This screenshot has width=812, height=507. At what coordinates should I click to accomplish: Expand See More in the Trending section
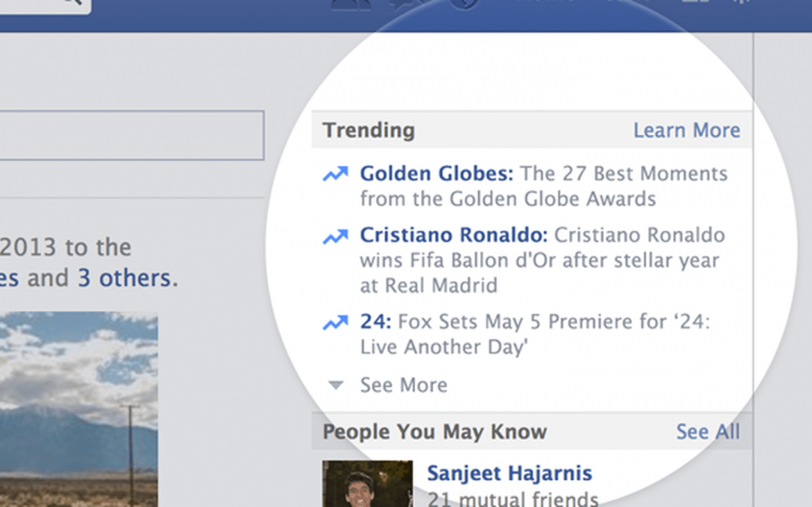click(x=403, y=385)
